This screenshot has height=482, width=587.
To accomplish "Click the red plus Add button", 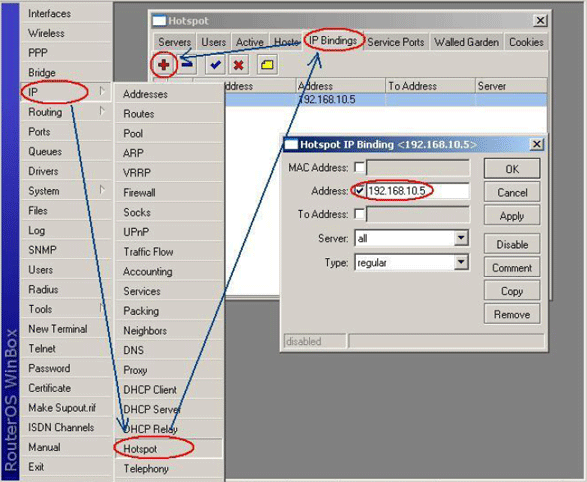I will tap(164, 65).
